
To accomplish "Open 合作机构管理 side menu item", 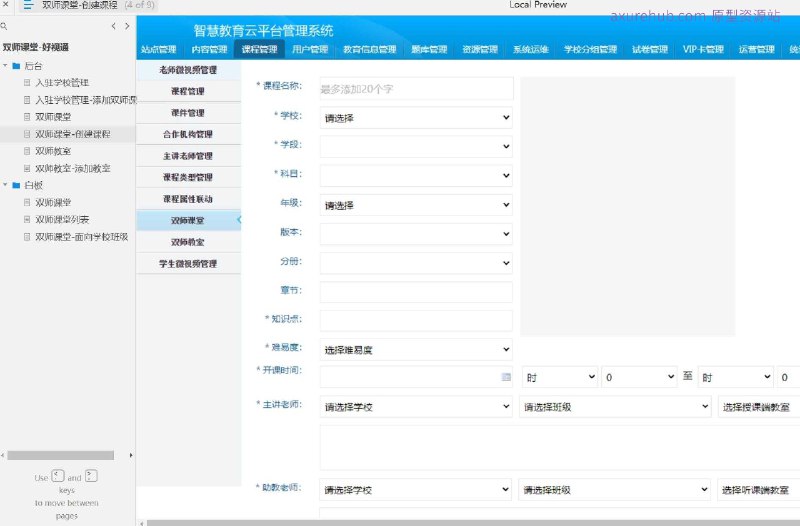I will [x=188, y=134].
